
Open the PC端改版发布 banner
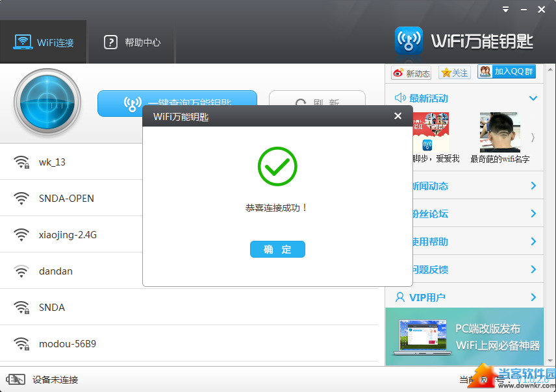click(464, 336)
